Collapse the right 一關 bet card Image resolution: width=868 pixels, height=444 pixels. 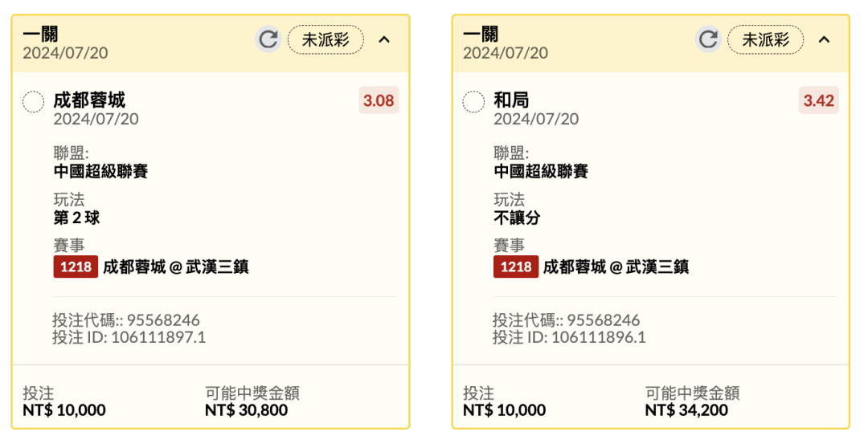pos(824,39)
